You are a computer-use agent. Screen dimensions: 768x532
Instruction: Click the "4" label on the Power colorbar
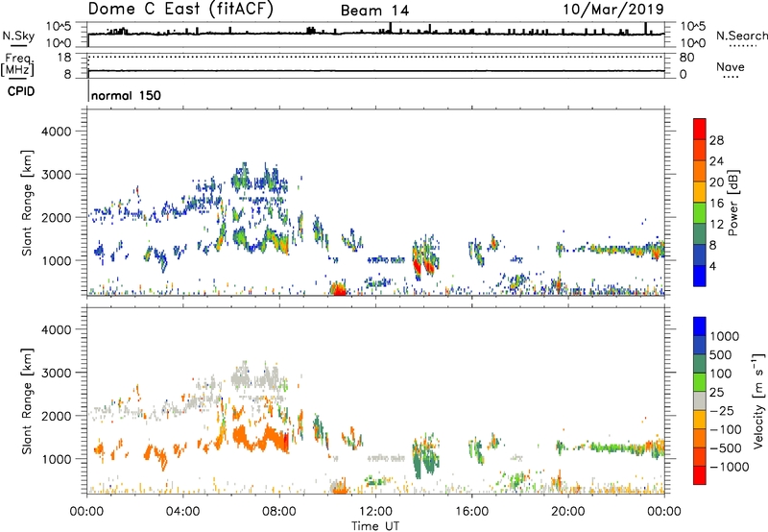[712, 266]
